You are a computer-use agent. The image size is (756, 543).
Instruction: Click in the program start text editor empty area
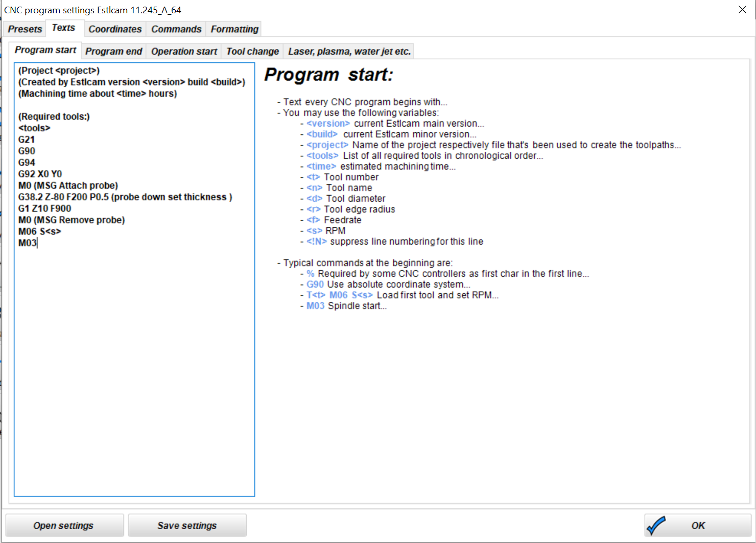point(134,373)
